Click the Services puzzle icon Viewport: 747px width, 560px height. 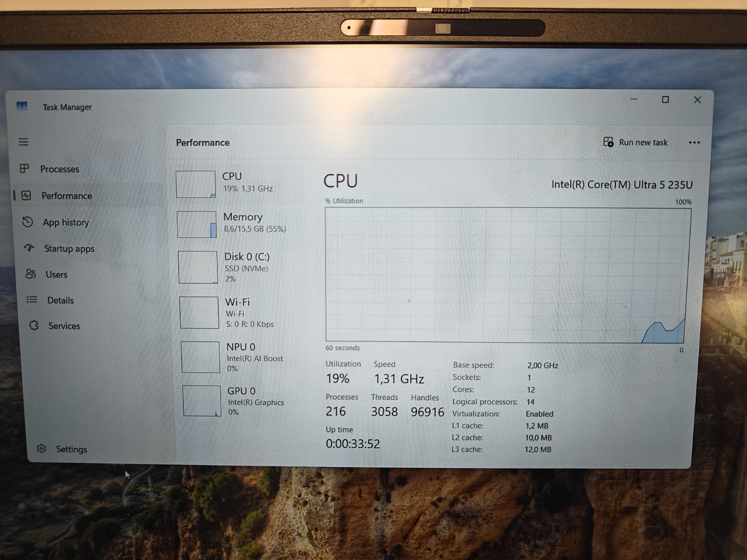point(34,325)
